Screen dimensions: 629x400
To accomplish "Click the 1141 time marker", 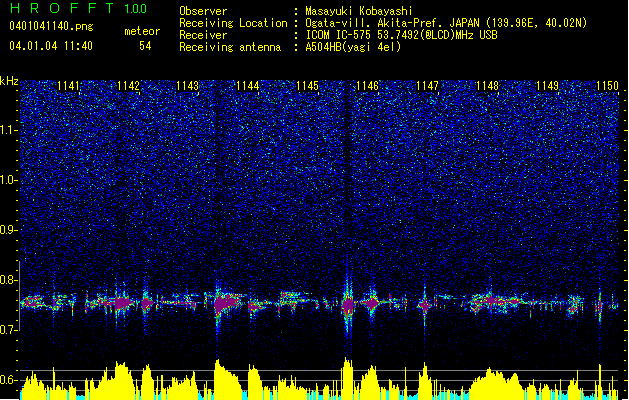I will point(69,86).
